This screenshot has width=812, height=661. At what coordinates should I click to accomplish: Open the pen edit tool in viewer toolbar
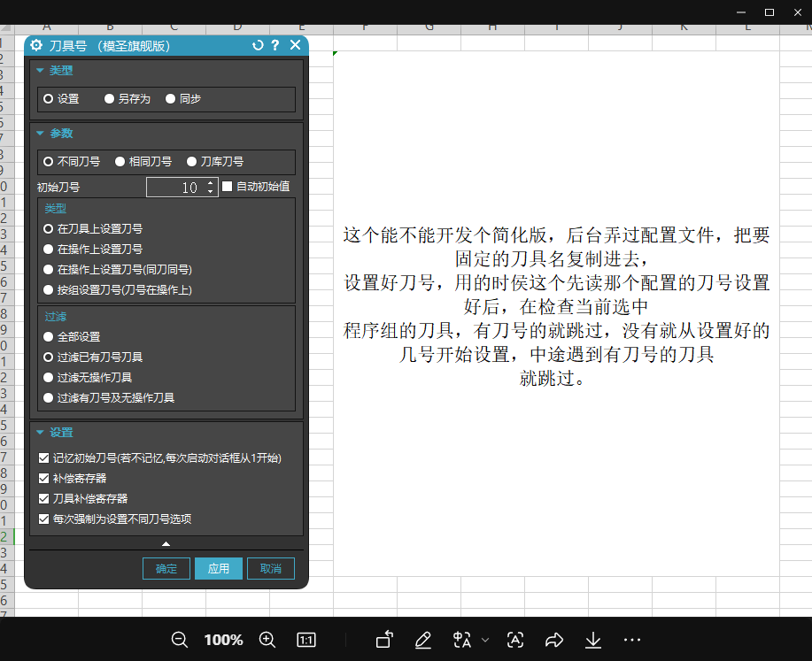click(x=423, y=640)
